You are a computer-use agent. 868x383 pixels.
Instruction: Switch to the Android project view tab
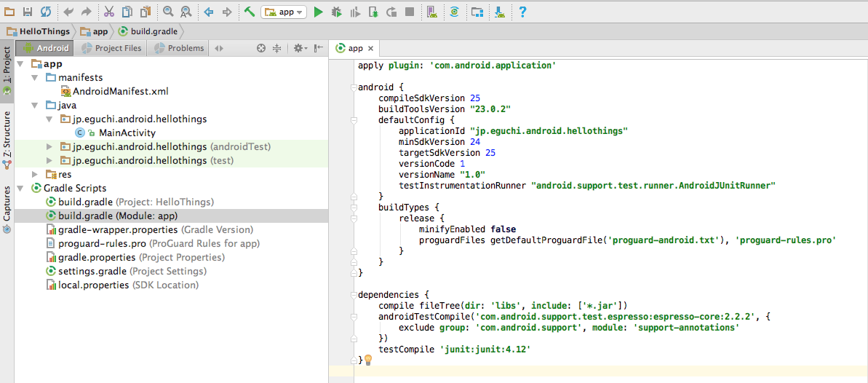tap(45, 48)
